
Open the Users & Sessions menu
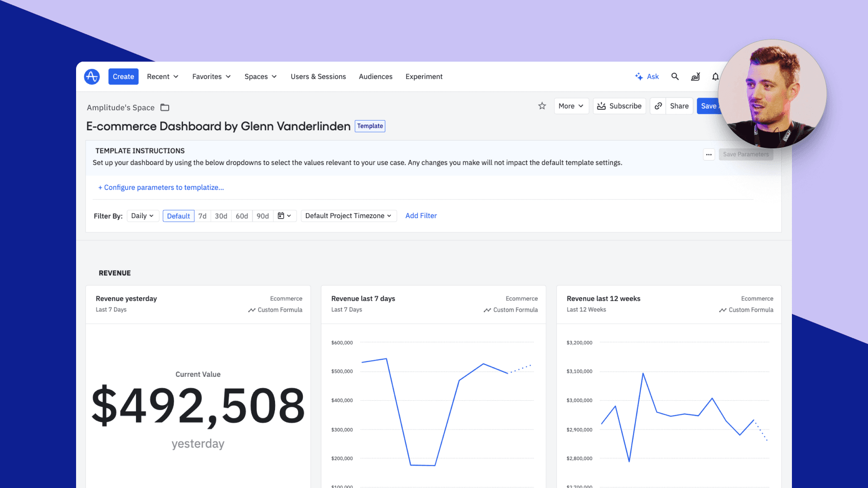click(x=318, y=77)
